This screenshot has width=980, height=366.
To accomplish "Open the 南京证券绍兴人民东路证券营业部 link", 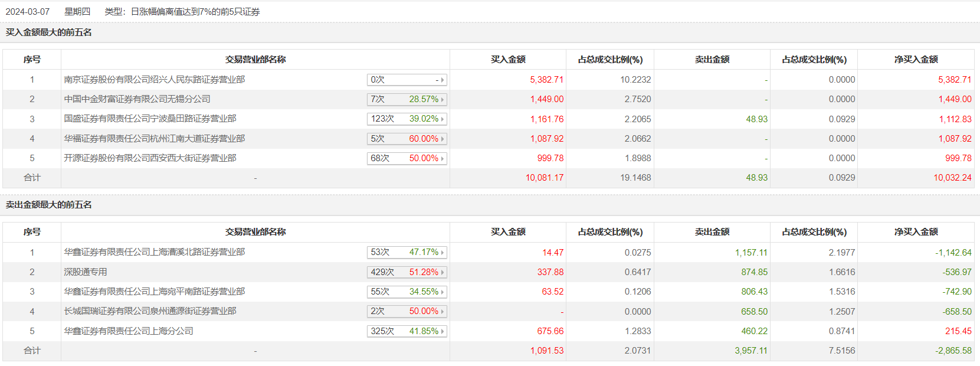I will point(155,80).
